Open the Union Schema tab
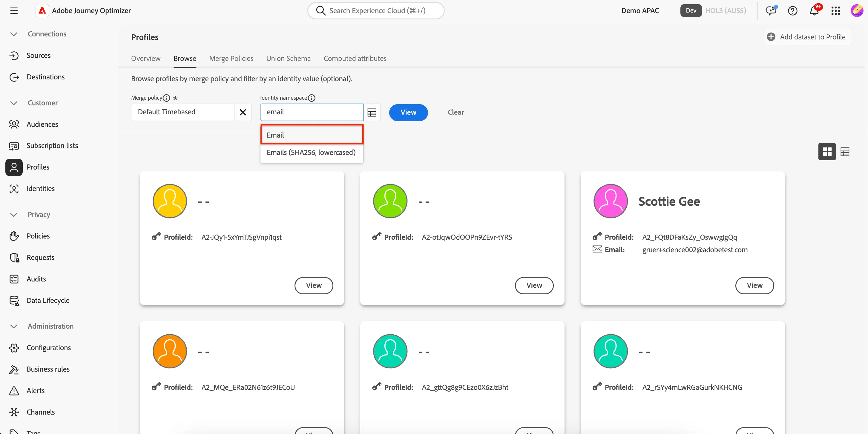The image size is (868, 434). click(x=289, y=59)
